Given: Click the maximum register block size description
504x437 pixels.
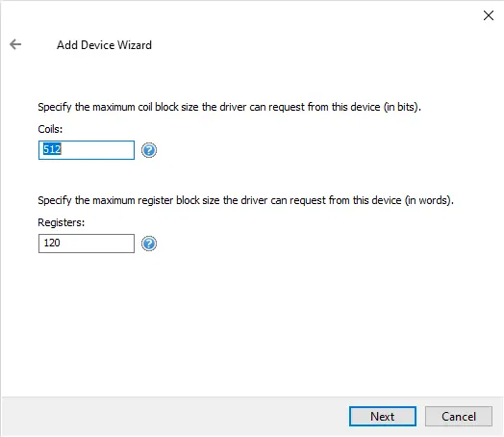Looking at the screenshot, I should (x=245, y=200).
